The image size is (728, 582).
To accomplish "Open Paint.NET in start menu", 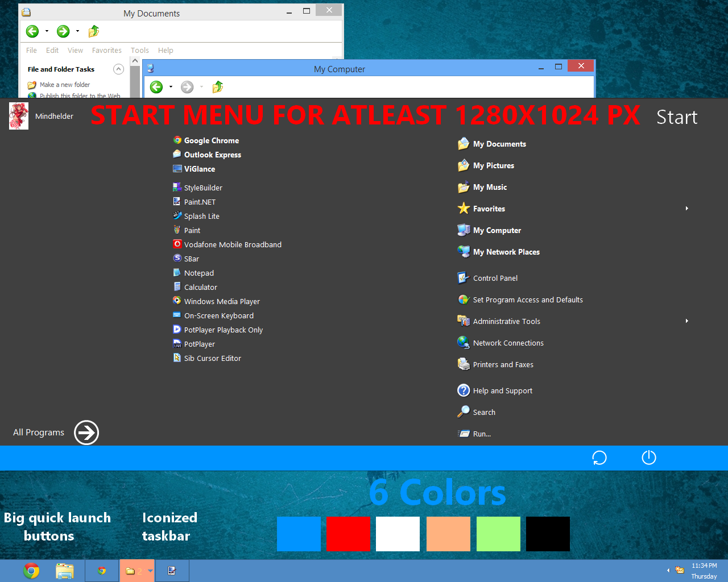I will [x=194, y=202].
